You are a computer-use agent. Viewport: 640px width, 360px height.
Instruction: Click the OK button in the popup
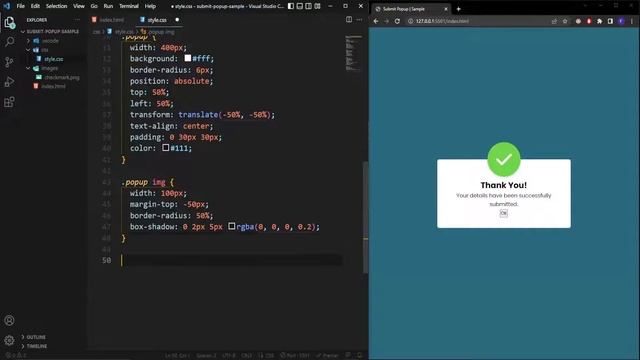[504, 213]
